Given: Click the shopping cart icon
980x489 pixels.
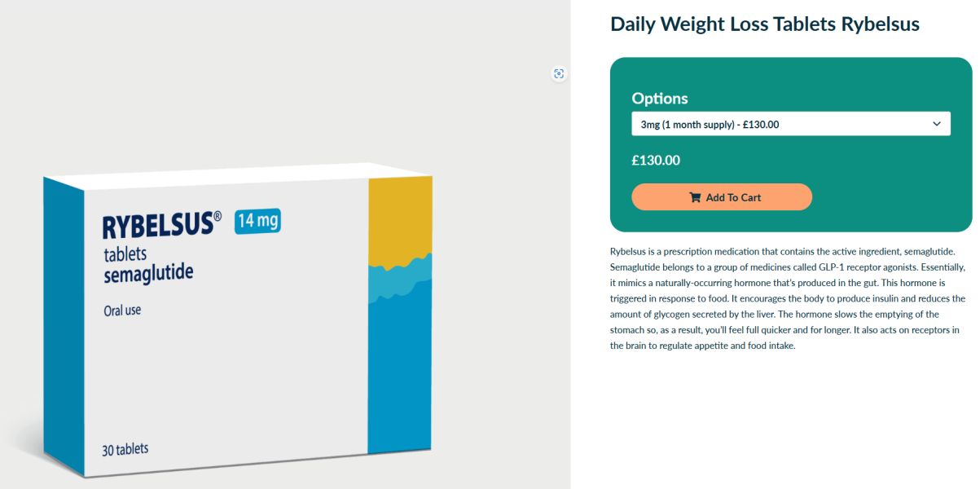Looking at the screenshot, I should (x=695, y=197).
